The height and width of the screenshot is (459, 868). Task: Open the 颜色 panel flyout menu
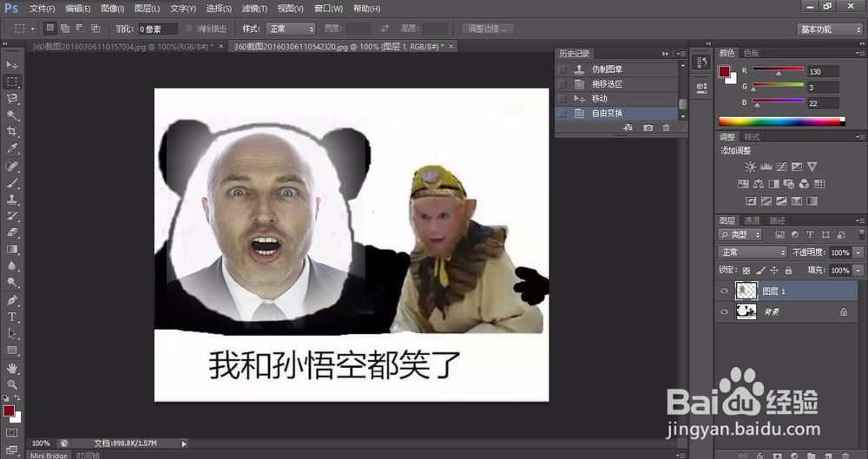click(860, 53)
